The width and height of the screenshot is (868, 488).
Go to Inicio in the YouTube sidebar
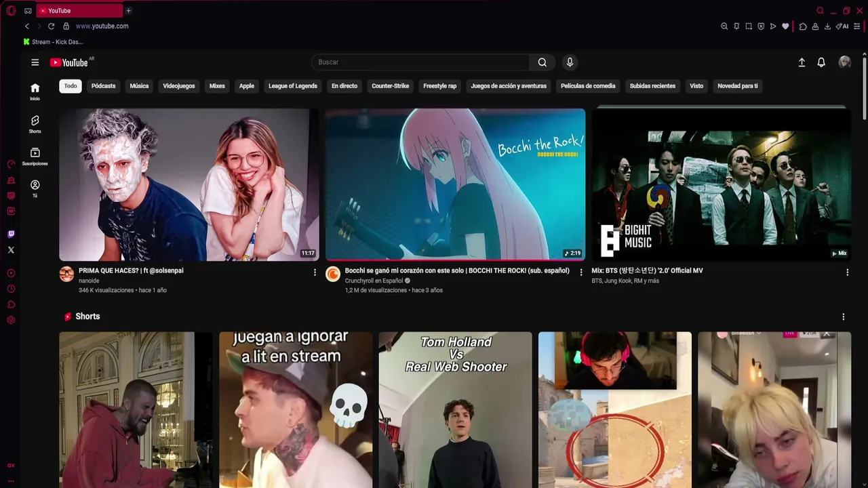[35, 91]
